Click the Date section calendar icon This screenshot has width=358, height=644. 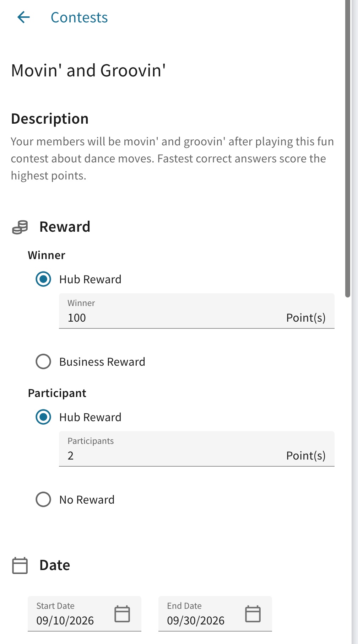[x=20, y=565]
